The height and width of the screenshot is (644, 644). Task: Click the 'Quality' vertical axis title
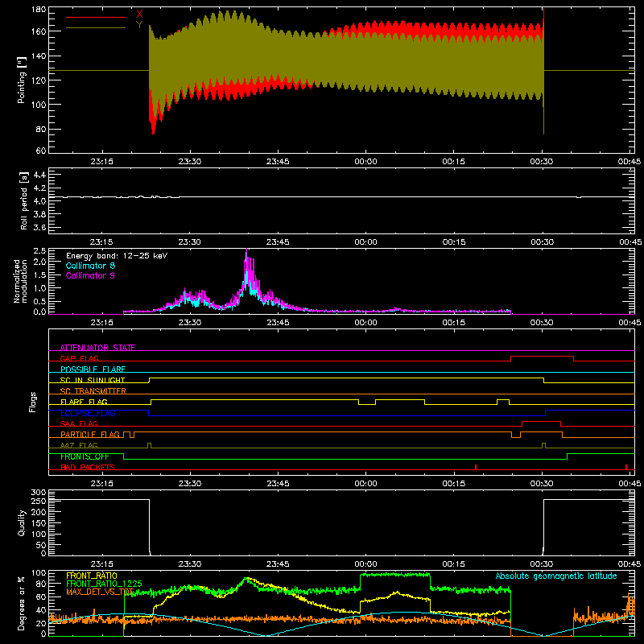pyautogui.click(x=22, y=522)
